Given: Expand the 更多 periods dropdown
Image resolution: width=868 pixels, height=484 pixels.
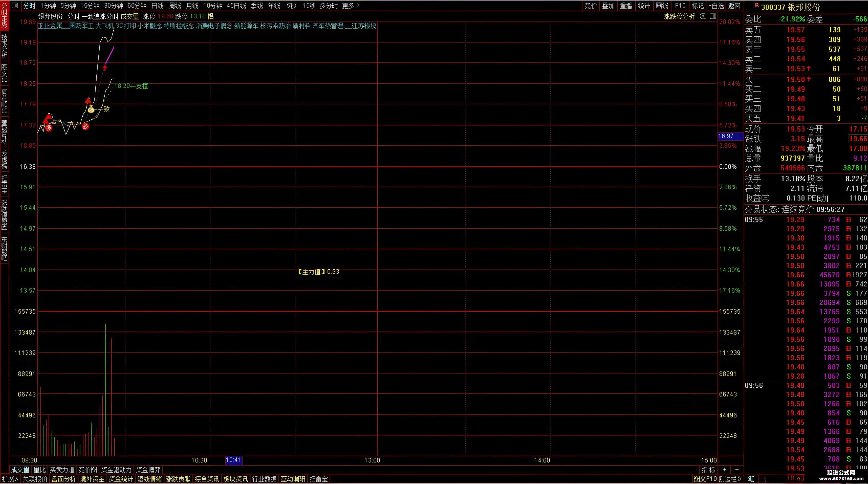Looking at the screenshot, I should pyautogui.click(x=351, y=6).
